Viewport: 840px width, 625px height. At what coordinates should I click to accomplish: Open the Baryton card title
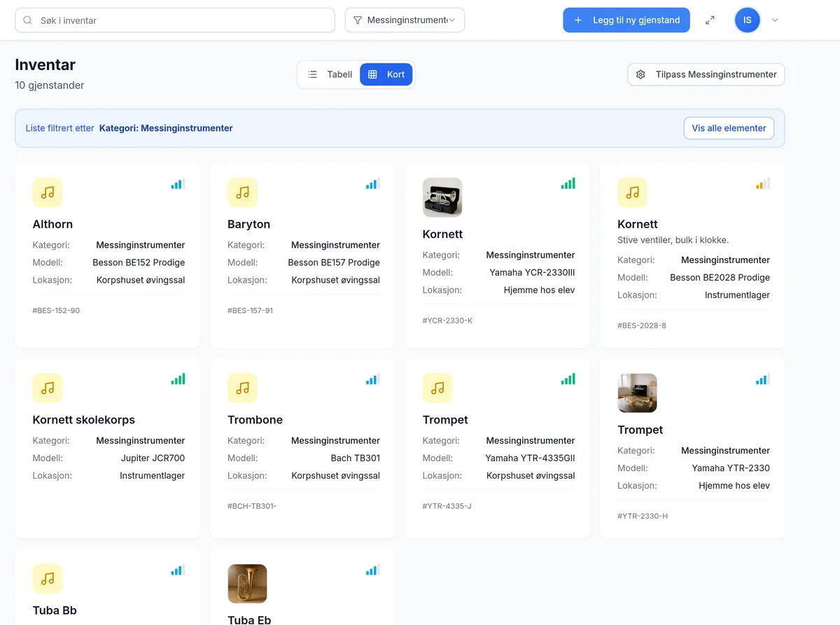point(248,224)
